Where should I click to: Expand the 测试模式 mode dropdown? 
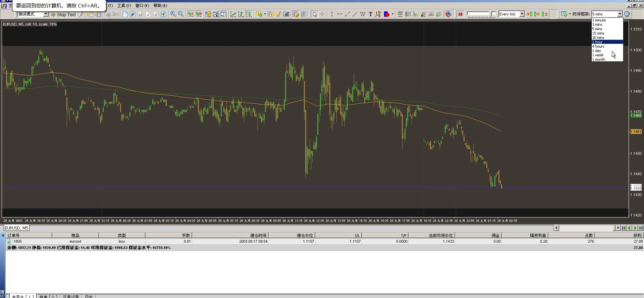(x=46, y=14)
